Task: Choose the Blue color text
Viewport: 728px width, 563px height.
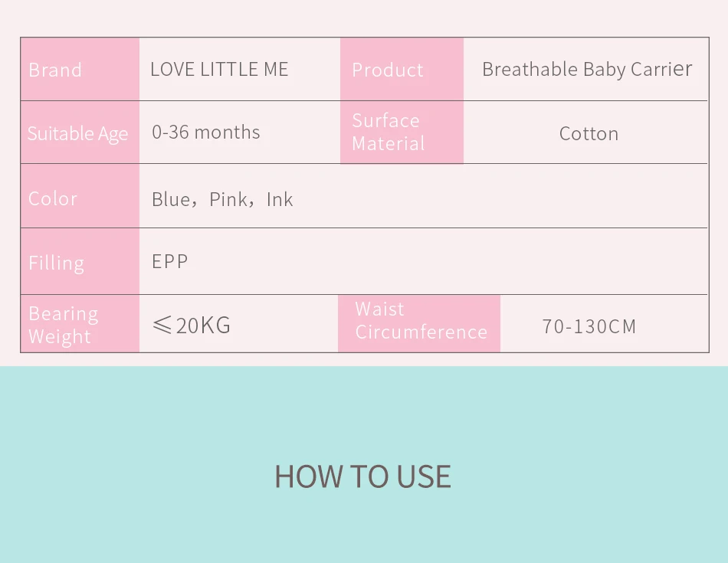Action: [169, 200]
